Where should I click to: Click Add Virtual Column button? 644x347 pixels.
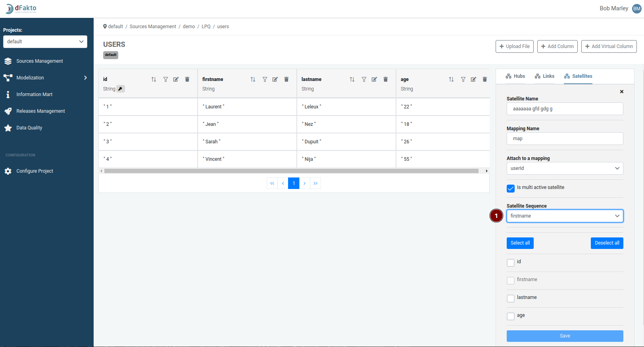(609, 46)
